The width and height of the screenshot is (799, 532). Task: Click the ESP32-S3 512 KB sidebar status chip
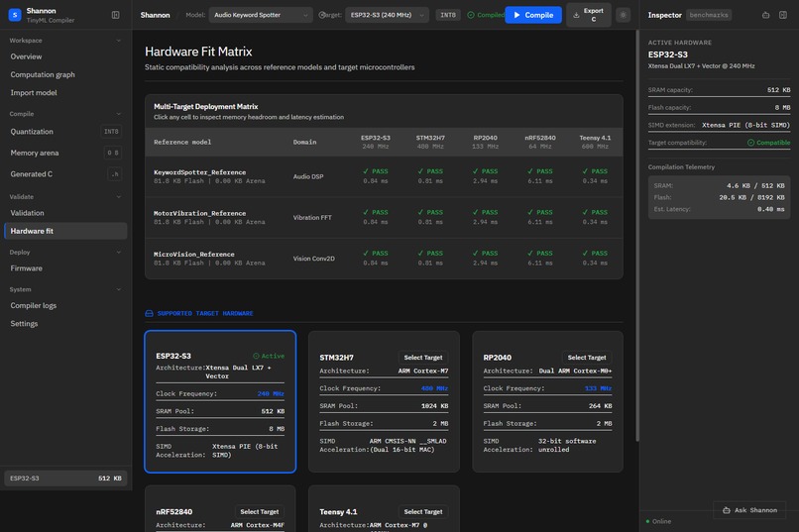pos(65,479)
